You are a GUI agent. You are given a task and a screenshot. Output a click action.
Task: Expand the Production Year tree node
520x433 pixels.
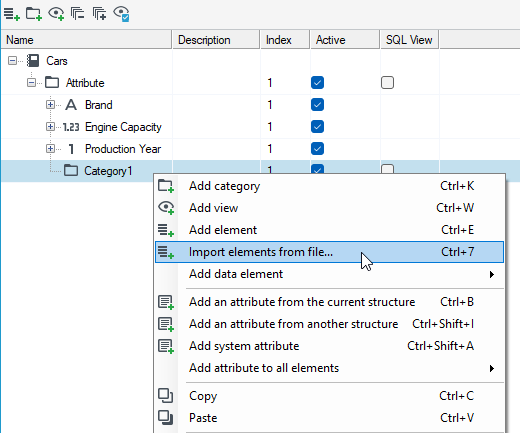50,149
